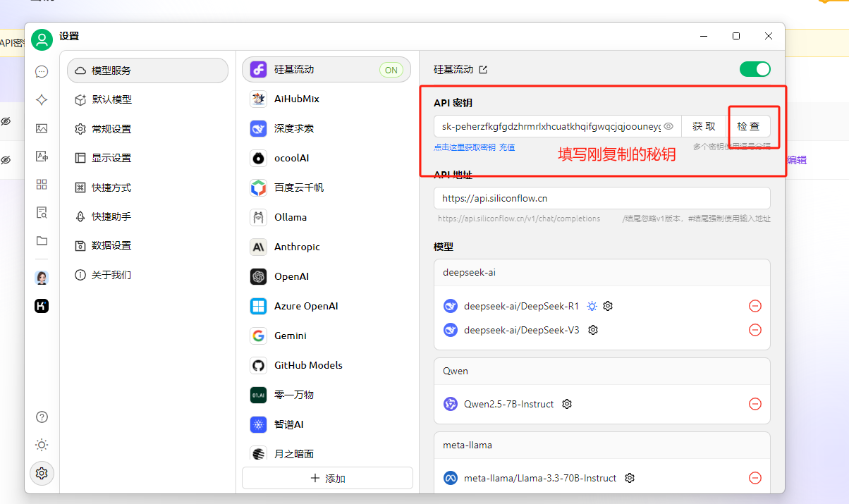
Task: Click 获取 button next to API key
Action: (x=704, y=126)
